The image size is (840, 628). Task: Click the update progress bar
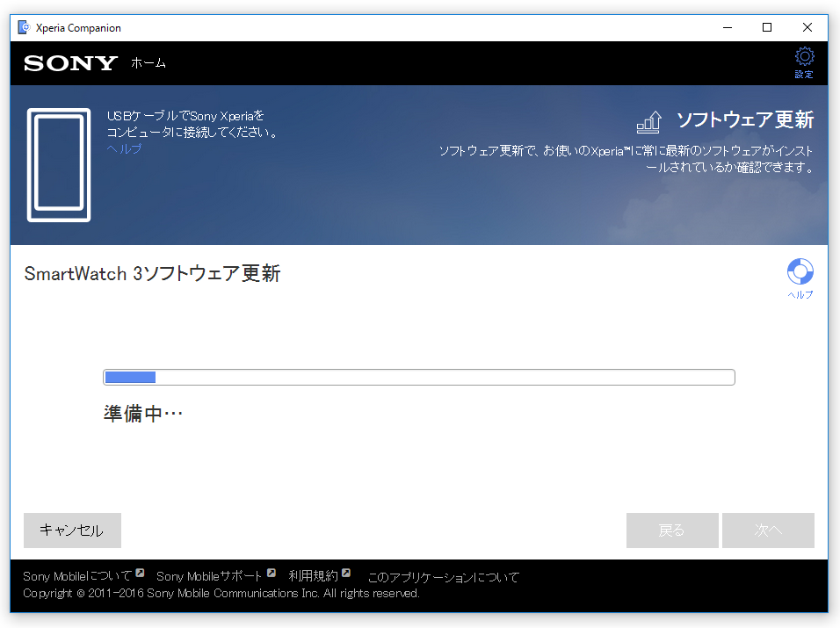418,378
